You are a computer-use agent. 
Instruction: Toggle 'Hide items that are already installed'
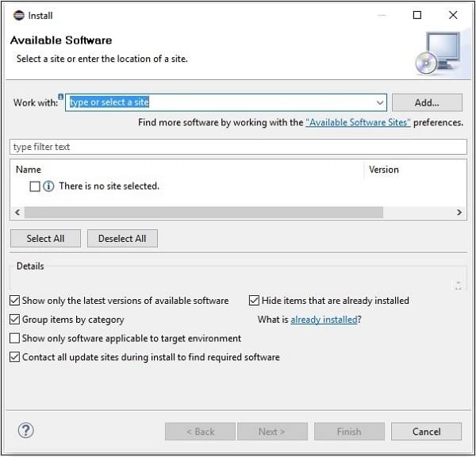(254, 301)
